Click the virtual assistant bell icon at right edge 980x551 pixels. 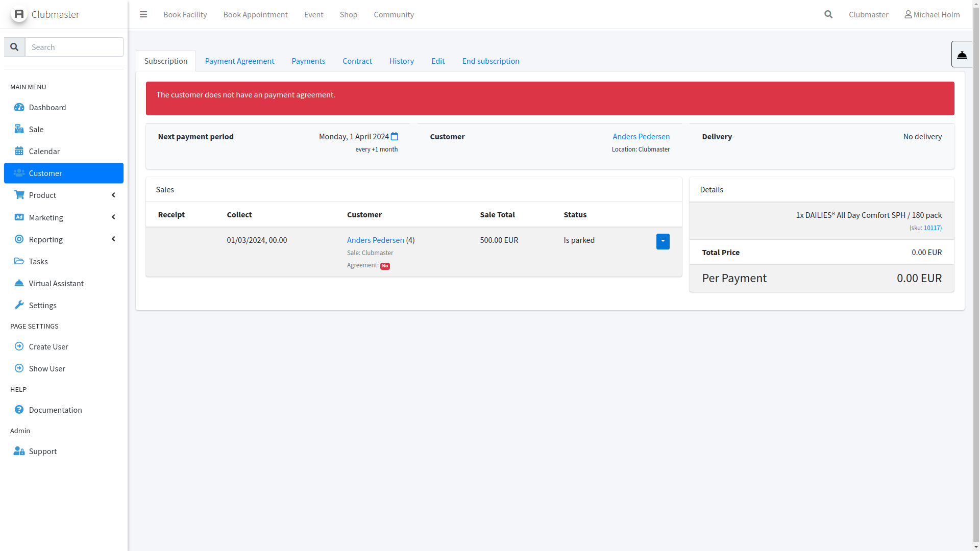962,54
